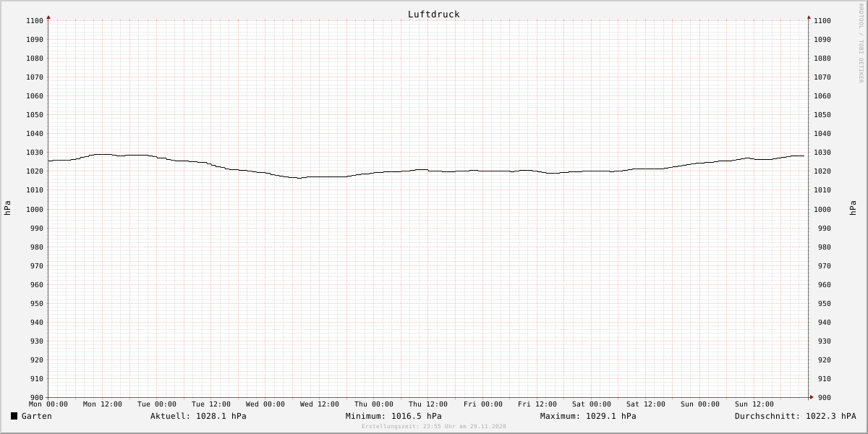Click the Mon 00:00 time axis label

coord(48,404)
